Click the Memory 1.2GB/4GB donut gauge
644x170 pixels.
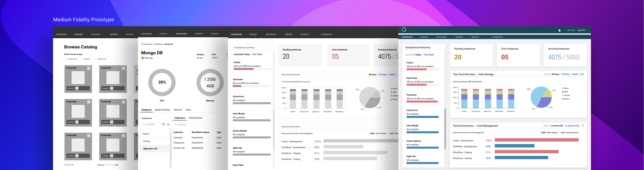[210, 82]
